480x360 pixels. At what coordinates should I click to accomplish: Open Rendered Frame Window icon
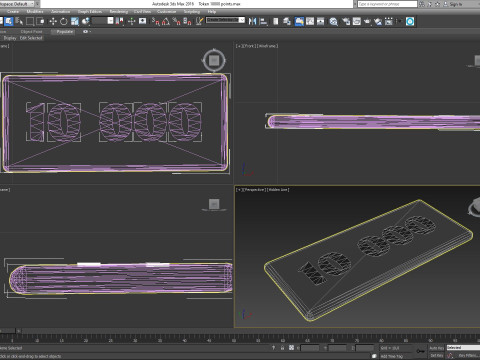(357, 22)
